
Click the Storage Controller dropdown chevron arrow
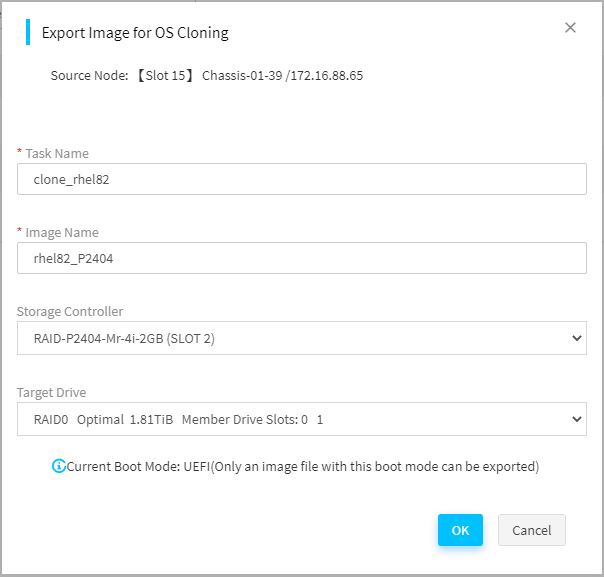tap(576, 338)
